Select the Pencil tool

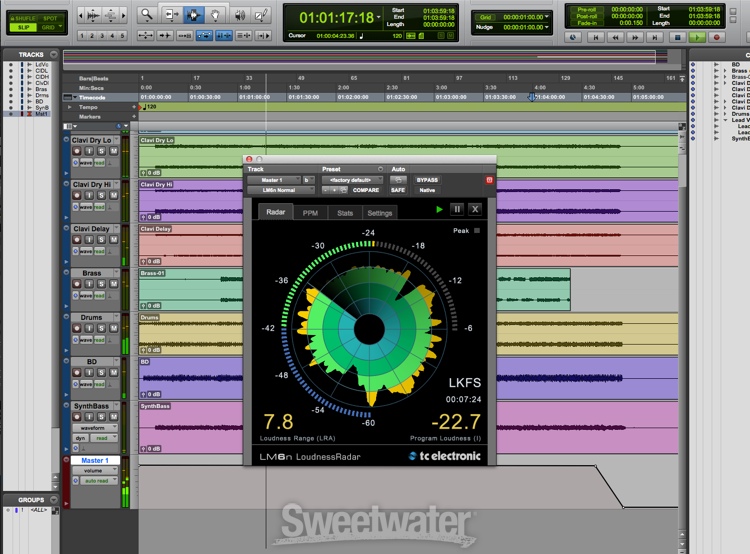click(x=261, y=15)
